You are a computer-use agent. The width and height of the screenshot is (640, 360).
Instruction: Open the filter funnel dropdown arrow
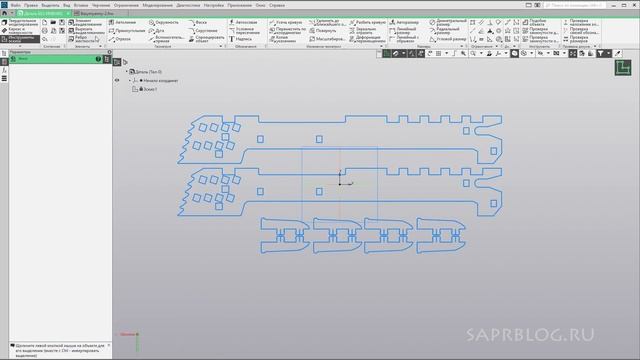609,53
